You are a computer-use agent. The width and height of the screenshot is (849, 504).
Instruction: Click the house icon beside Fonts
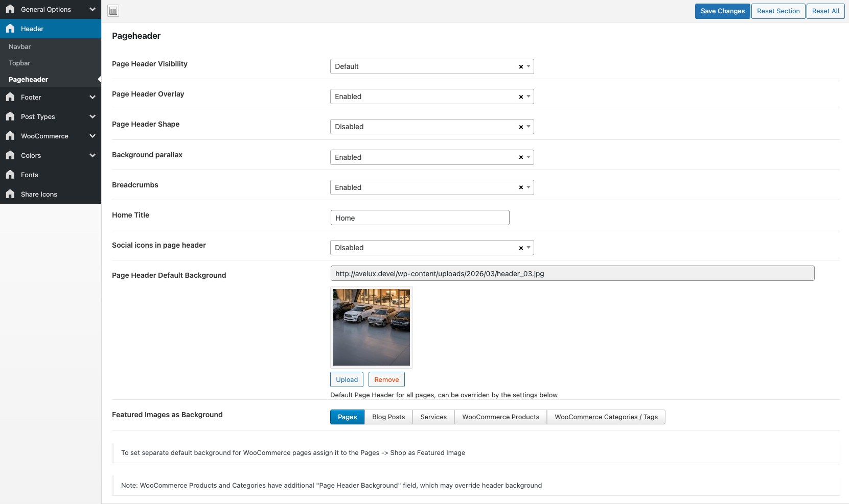10,175
